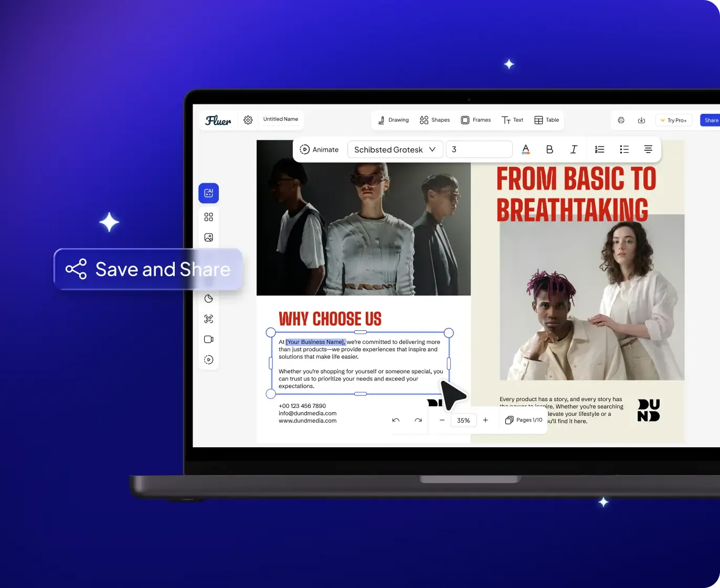Open the AI assistant tool in sidebar
This screenshot has height=588, width=720.
208,193
